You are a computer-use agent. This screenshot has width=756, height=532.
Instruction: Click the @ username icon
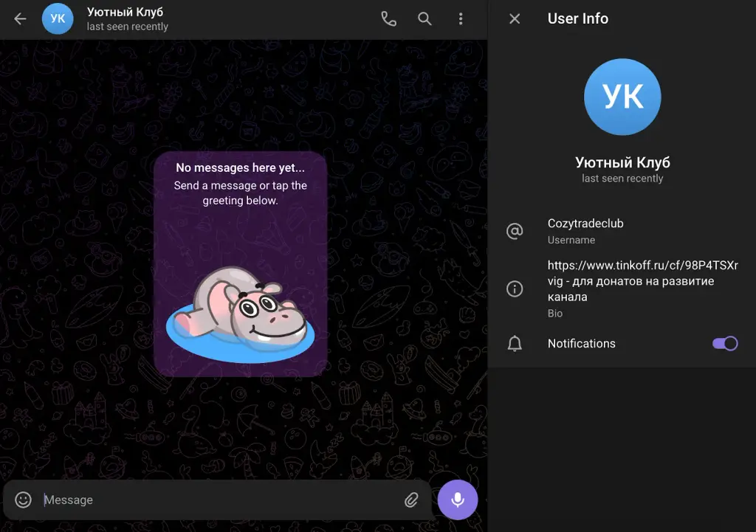click(x=515, y=231)
